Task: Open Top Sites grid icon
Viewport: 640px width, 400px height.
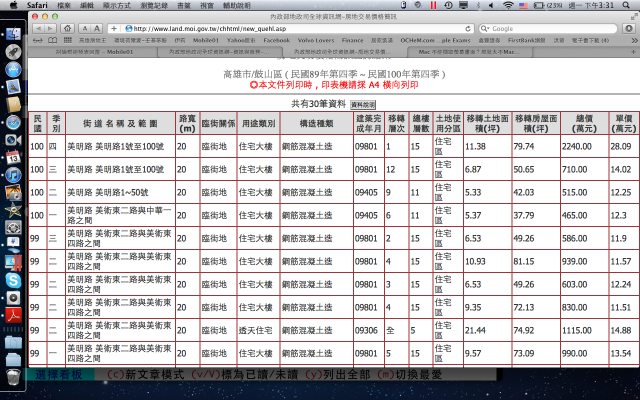Action: (68, 40)
